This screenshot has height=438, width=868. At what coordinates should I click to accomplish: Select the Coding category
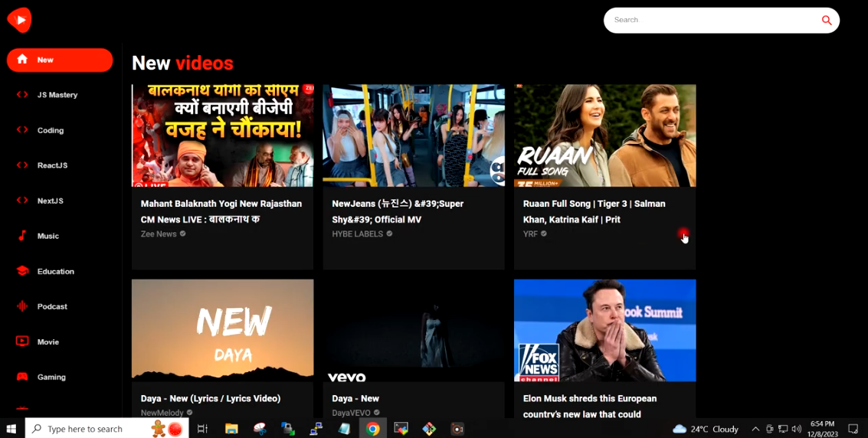tap(50, 130)
